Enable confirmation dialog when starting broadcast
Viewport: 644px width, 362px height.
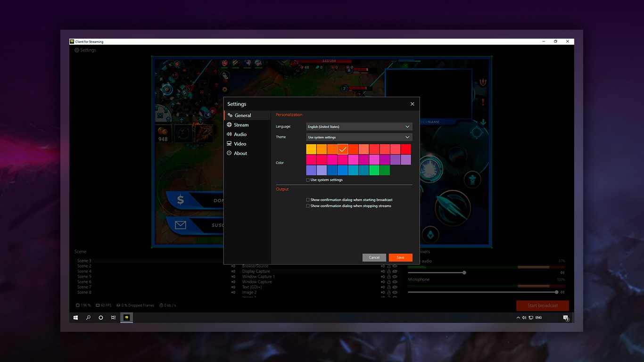coord(308,200)
